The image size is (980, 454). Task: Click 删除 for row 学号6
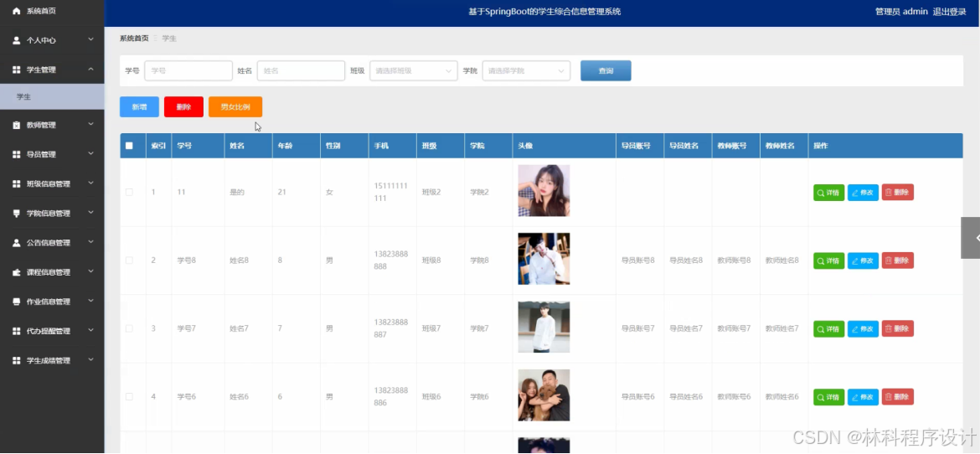[898, 397]
